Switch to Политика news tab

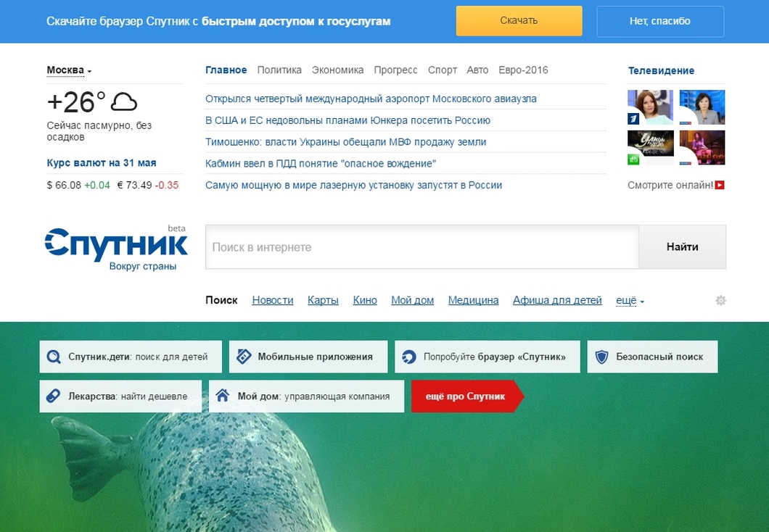(x=279, y=70)
